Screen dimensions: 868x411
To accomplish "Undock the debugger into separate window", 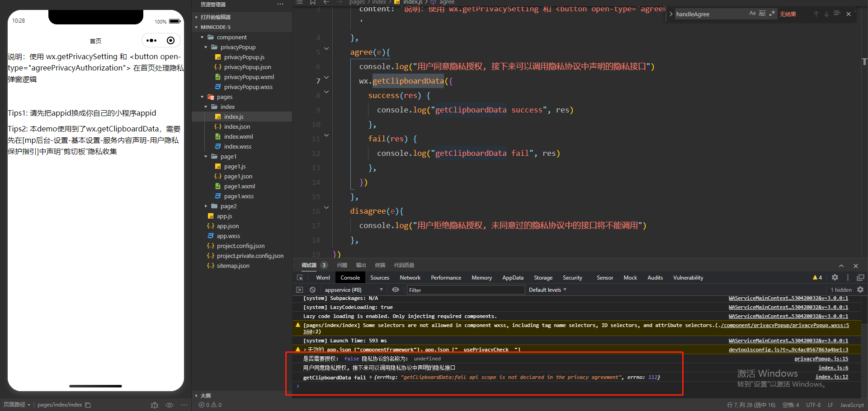I will coord(860,278).
